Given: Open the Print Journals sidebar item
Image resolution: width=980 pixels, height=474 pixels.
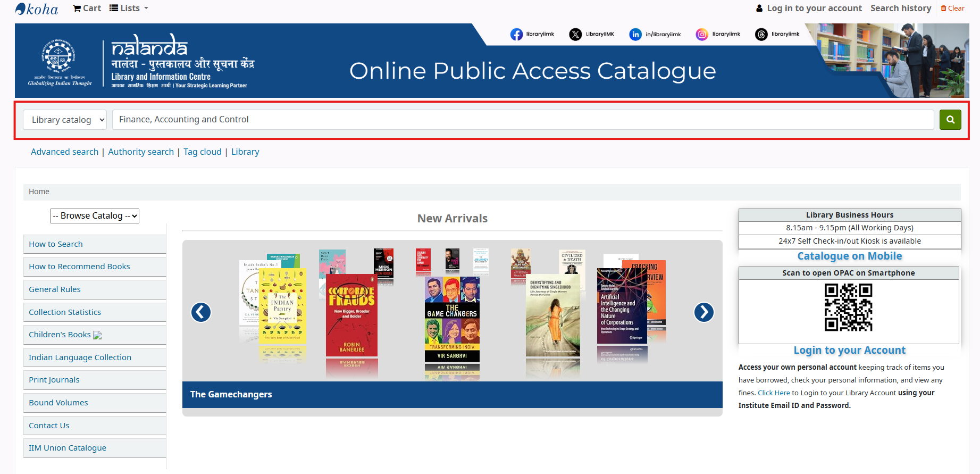Looking at the screenshot, I should pyautogui.click(x=54, y=380).
